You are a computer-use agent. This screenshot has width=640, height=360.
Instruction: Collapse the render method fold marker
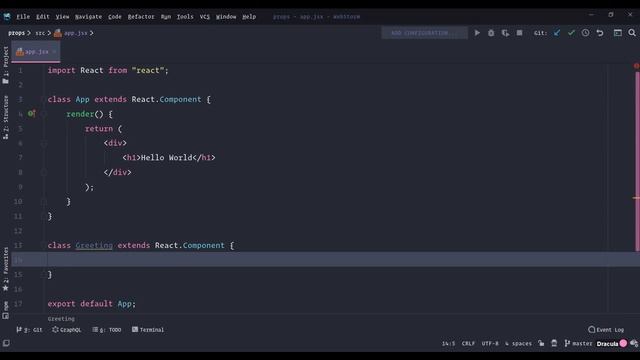(44, 114)
